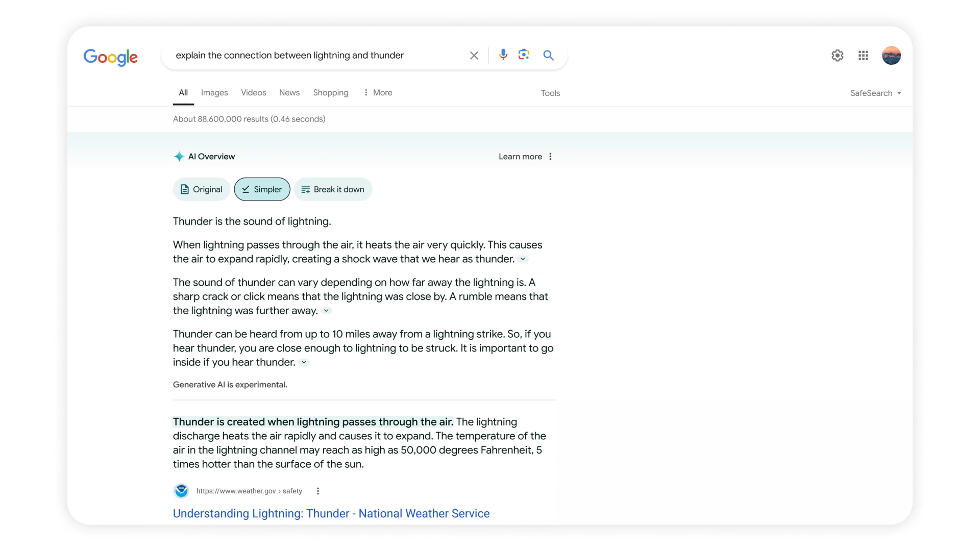Open the three-dot menu beside weather.gov

pos(317,491)
